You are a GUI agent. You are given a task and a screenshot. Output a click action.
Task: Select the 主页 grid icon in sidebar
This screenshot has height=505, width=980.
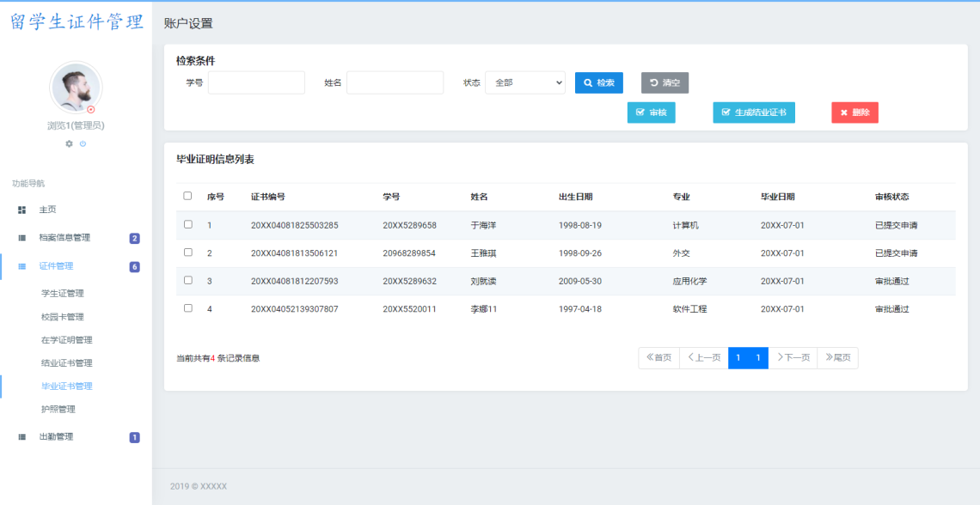21,209
